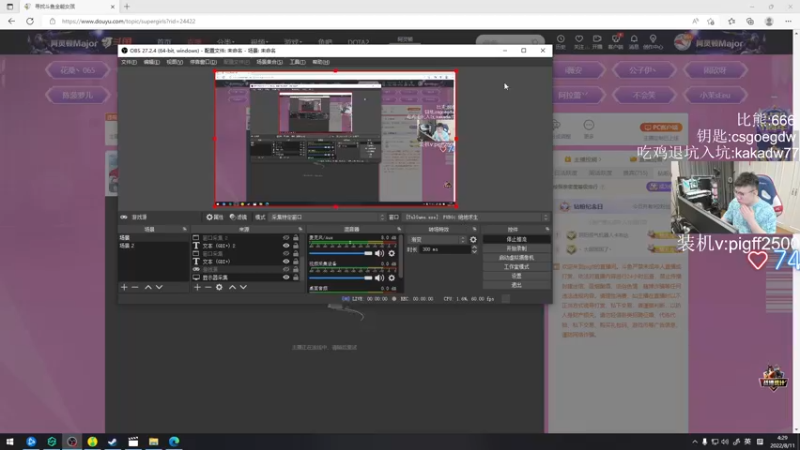Viewport: 800px width, 450px height.
Task: Open Windows Start menu
Action: (x=10, y=442)
